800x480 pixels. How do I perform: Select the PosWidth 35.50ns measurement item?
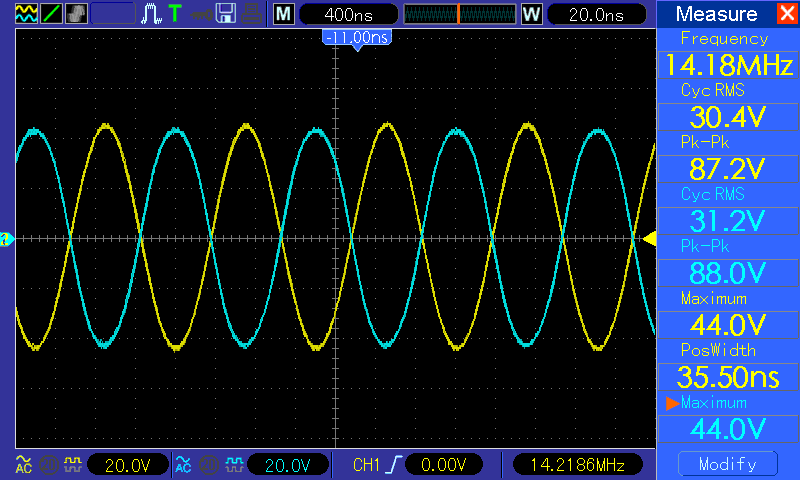click(x=724, y=367)
